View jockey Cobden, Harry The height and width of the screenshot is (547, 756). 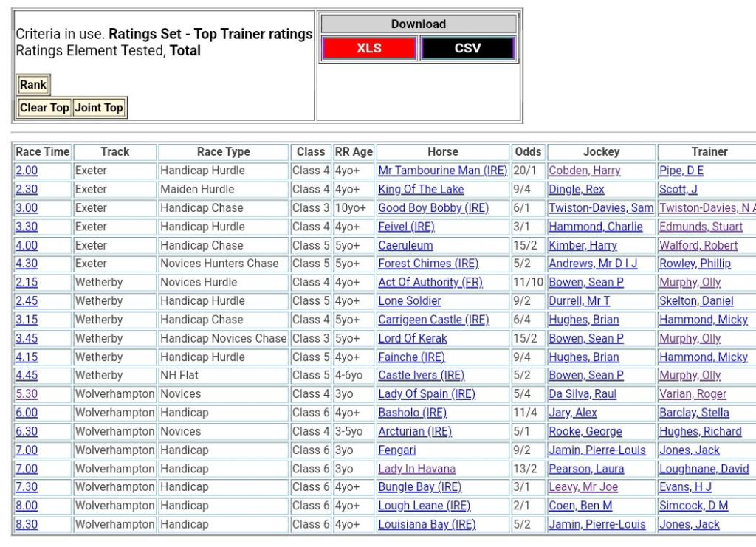584,171
